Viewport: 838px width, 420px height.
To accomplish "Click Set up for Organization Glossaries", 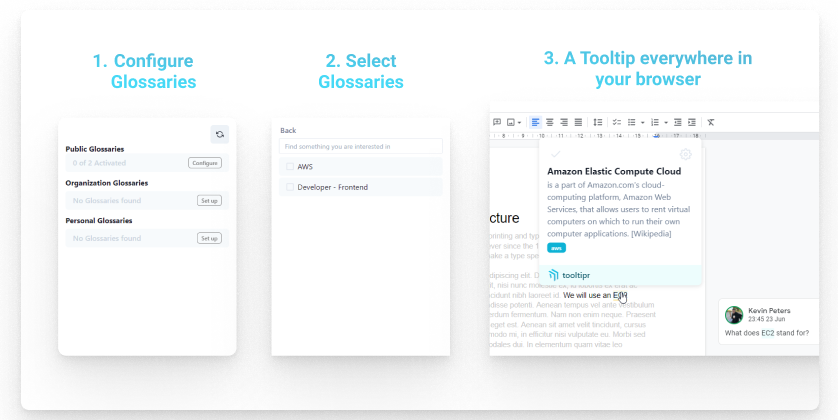I will [x=209, y=200].
